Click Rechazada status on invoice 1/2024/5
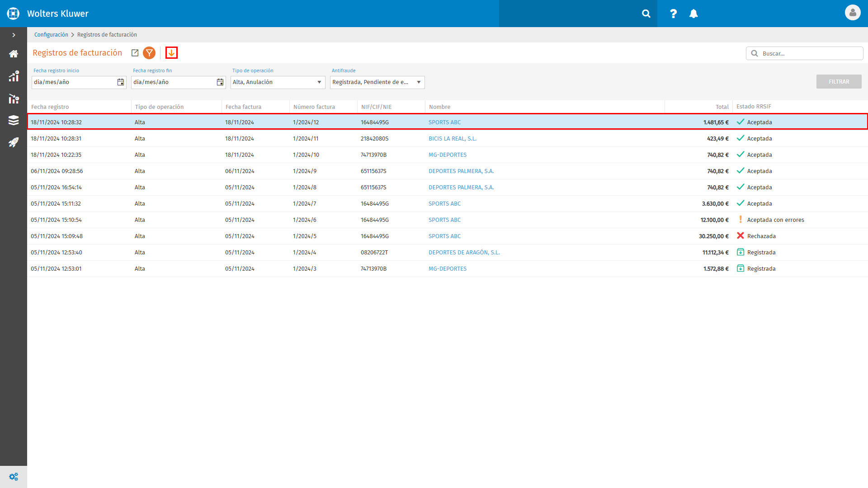 point(761,236)
